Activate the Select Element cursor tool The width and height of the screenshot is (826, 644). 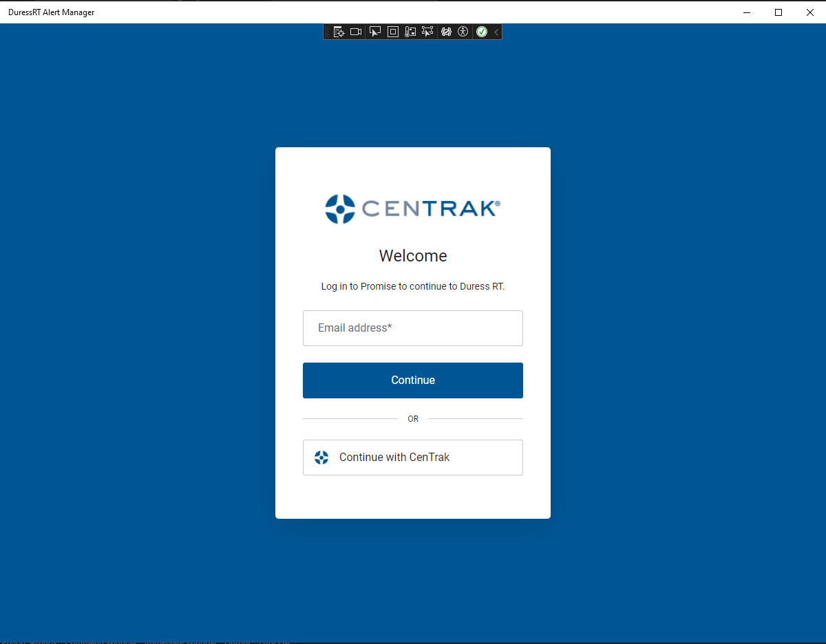[375, 32]
